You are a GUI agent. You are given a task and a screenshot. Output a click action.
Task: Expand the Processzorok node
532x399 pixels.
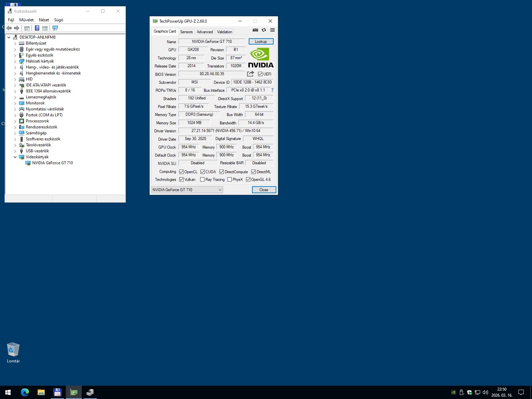(x=15, y=121)
